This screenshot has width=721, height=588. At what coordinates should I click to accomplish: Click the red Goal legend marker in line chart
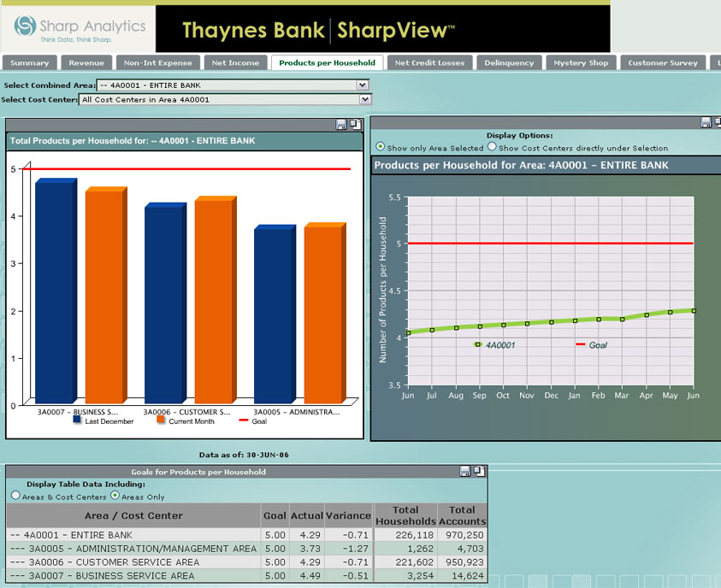tap(581, 344)
